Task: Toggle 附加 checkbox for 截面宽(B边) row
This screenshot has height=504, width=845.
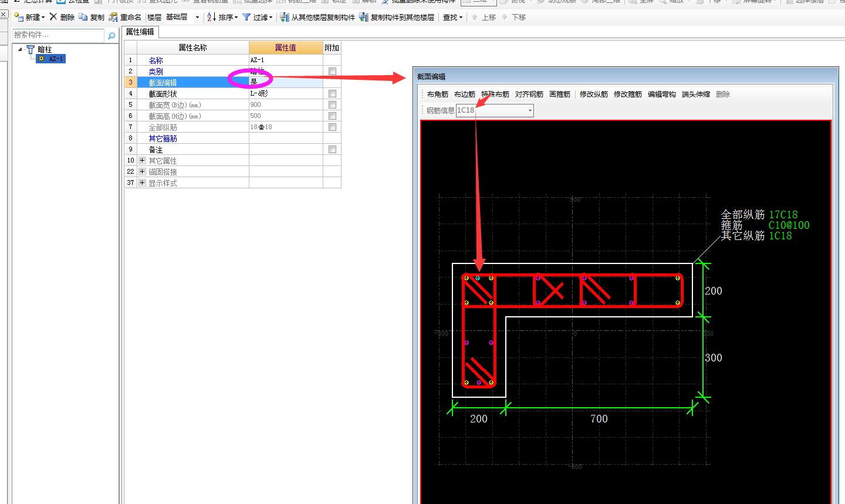Action: pyautogui.click(x=332, y=104)
